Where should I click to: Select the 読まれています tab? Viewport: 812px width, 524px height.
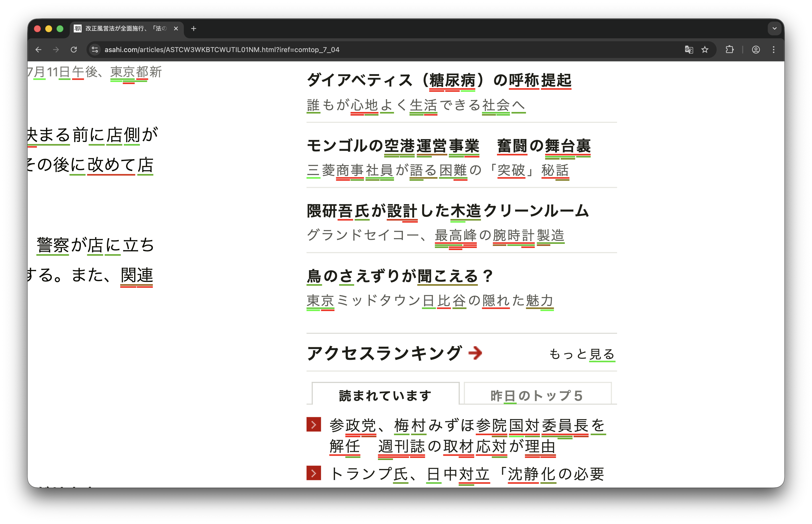385,395
